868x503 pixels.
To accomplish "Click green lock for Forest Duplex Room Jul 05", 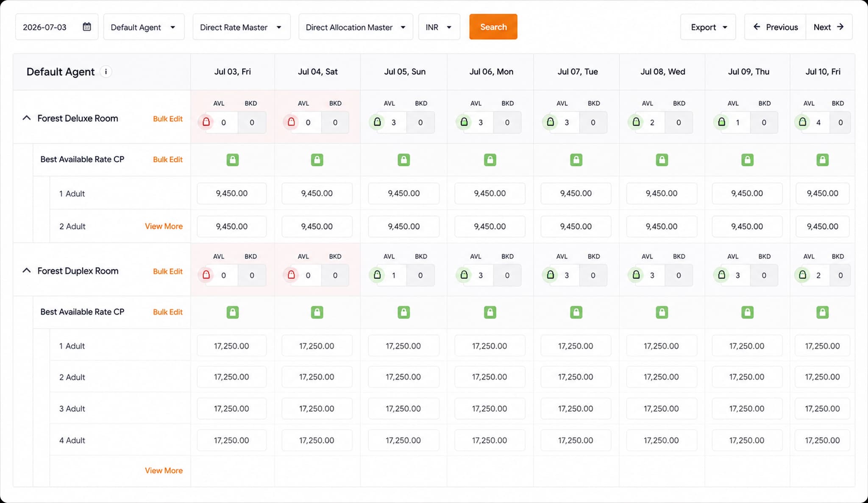I will tap(377, 275).
